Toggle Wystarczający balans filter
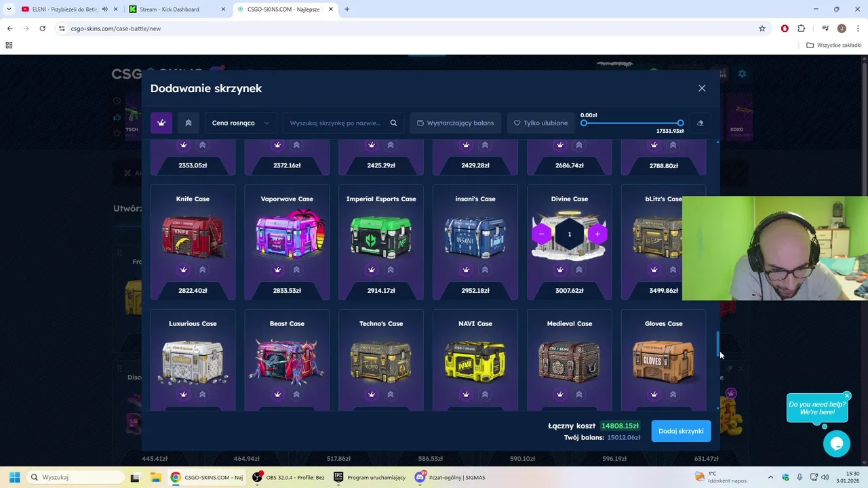Image resolution: width=868 pixels, height=488 pixels. click(x=456, y=123)
